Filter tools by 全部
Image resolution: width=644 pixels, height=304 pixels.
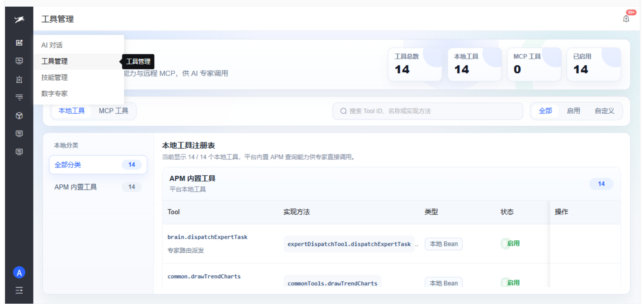(545, 111)
